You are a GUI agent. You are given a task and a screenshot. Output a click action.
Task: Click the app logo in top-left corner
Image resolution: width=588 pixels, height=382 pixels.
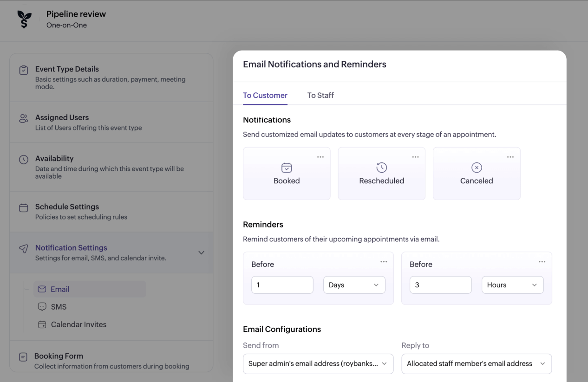pyautogui.click(x=24, y=19)
